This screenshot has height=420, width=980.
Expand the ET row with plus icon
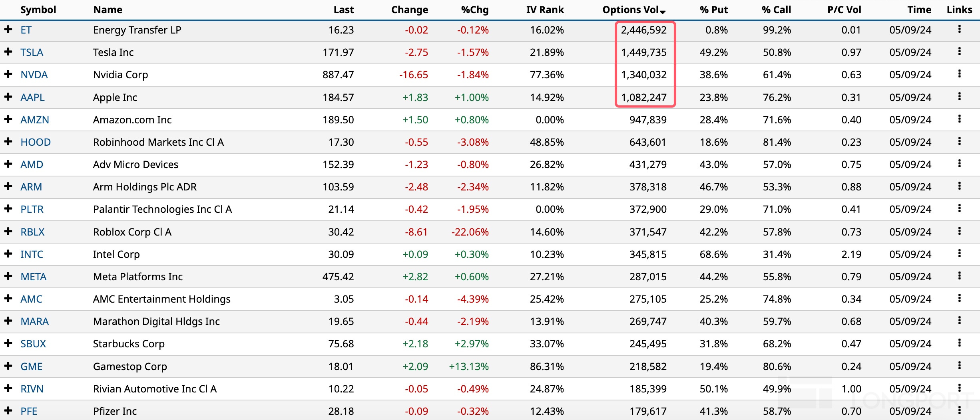pyautogui.click(x=8, y=30)
